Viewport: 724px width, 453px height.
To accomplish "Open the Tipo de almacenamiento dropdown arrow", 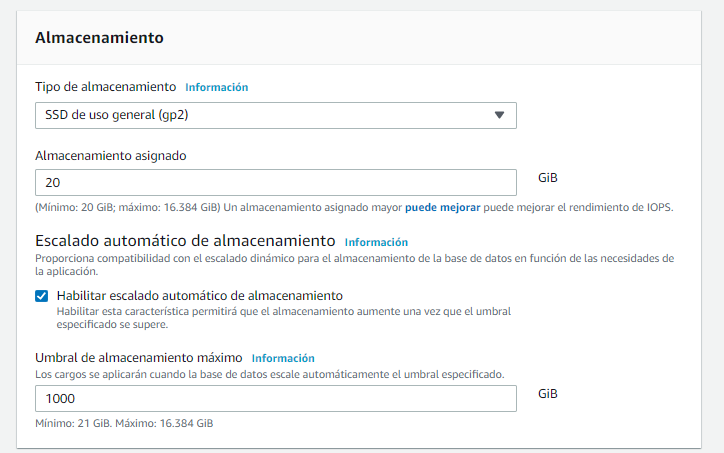I will coord(499,115).
